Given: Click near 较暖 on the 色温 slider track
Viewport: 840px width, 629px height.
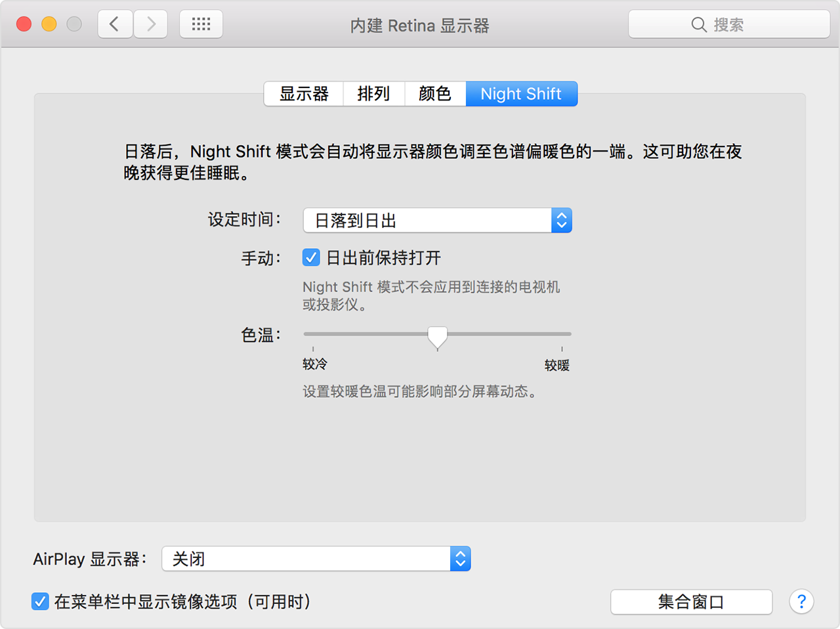Looking at the screenshot, I should (x=555, y=334).
